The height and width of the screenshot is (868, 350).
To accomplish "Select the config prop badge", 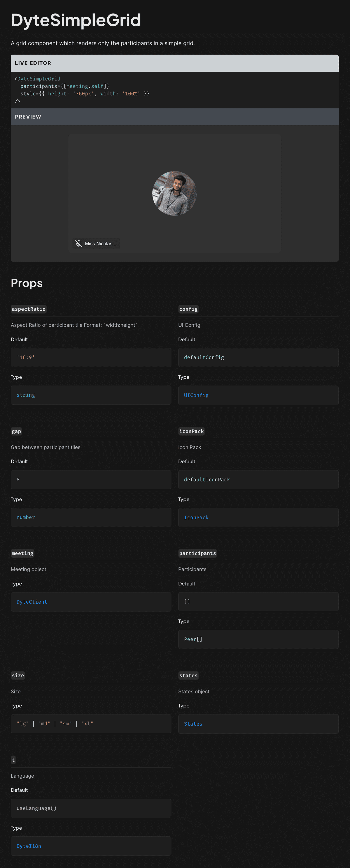I will 188,309.
